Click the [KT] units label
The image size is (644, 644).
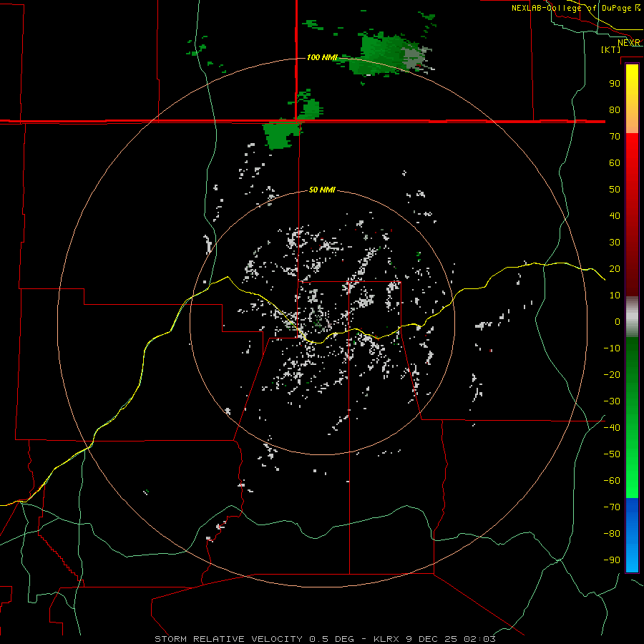(x=611, y=49)
